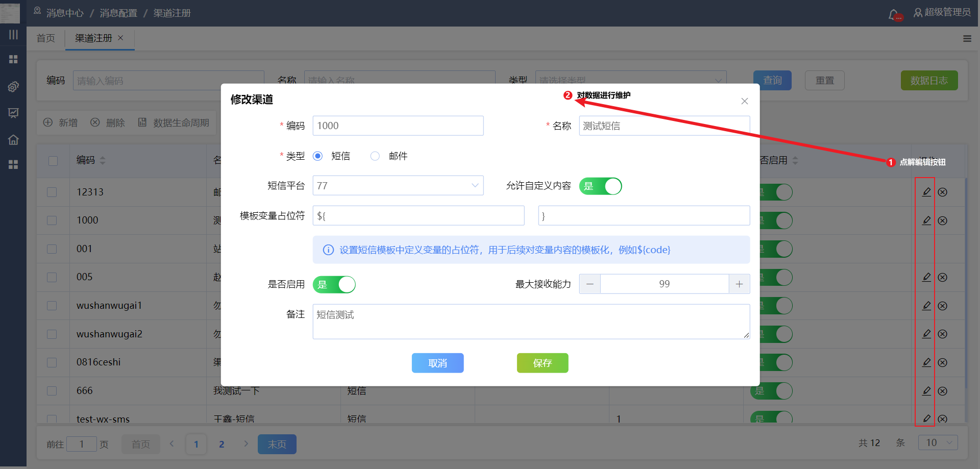Viewport: 980px width, 469px height.
Task: Click the 取消 button
Action: pyautogui.click(x=438, y=363)
